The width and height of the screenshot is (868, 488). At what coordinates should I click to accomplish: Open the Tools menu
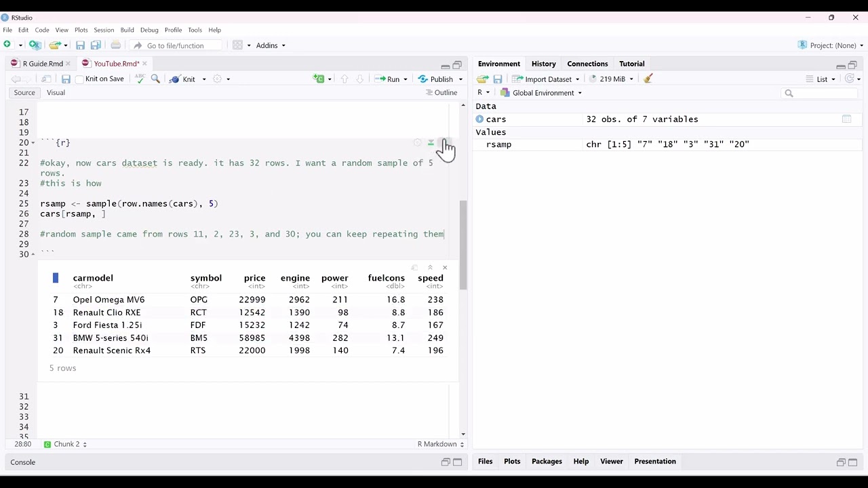[195, 30]
